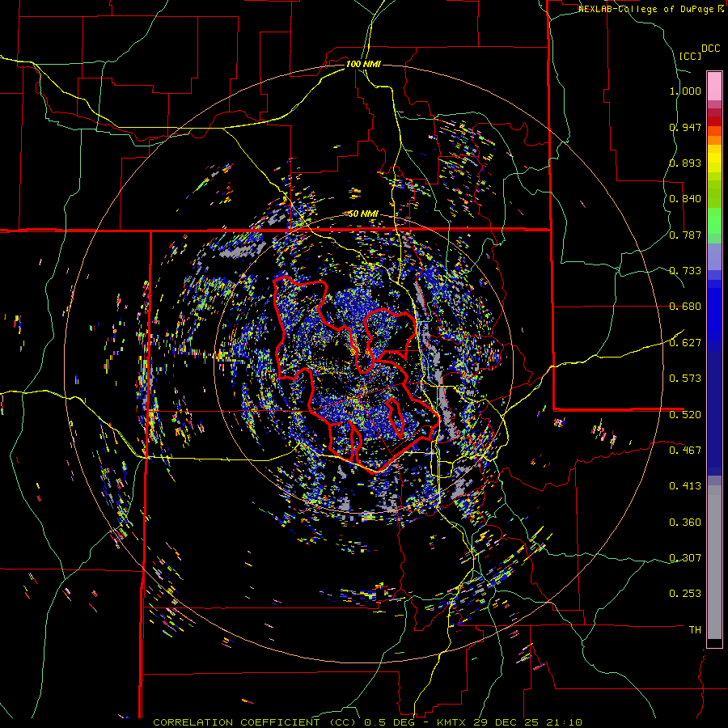
Task: Click the TH threshold legend label
Action: pos(695,630)
